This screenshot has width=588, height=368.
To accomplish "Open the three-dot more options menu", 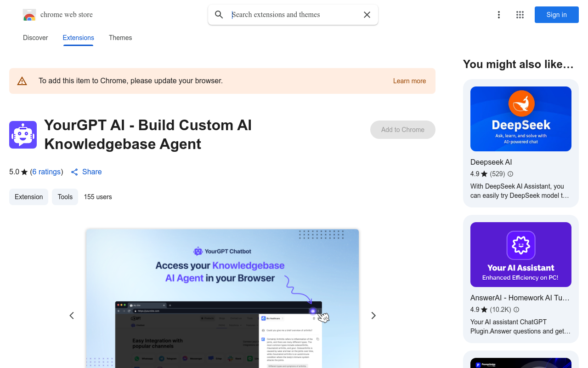I will (499, 15).
